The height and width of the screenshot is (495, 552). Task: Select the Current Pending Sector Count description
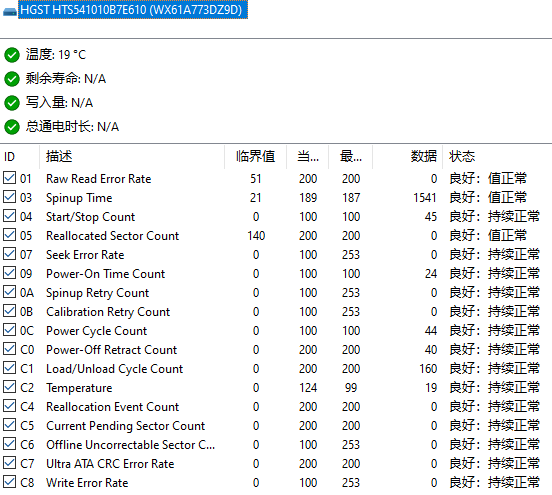tap(125, 426)
